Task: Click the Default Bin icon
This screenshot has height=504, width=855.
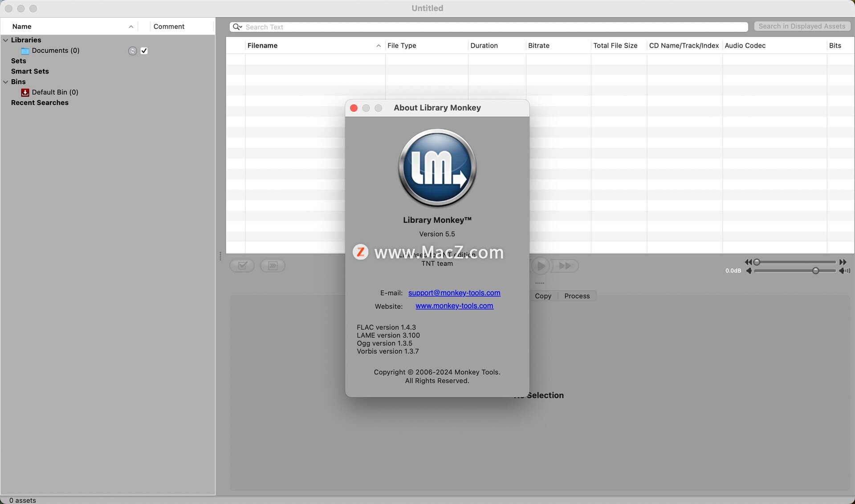Action: [25, 92]
